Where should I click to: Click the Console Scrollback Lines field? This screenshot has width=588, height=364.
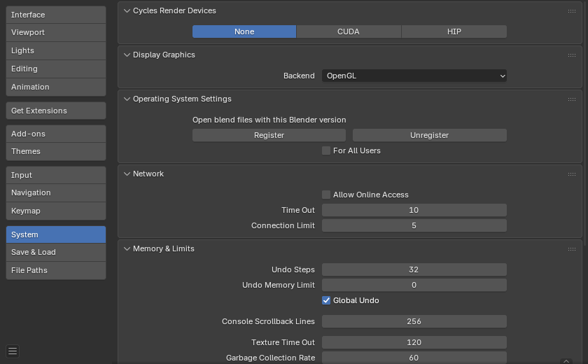pyautogui.click(x=414, y=321)
